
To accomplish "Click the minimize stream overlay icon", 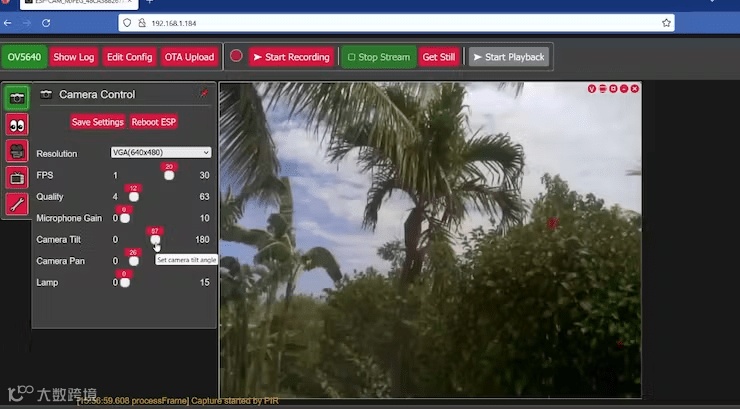I will coord(624,89).
